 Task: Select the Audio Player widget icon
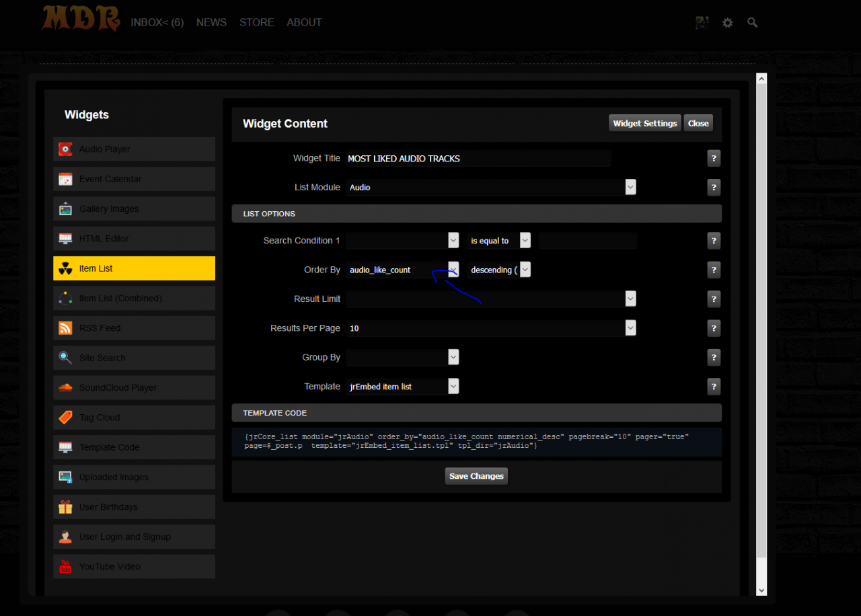pyautogui.click(x=65, y=149)
